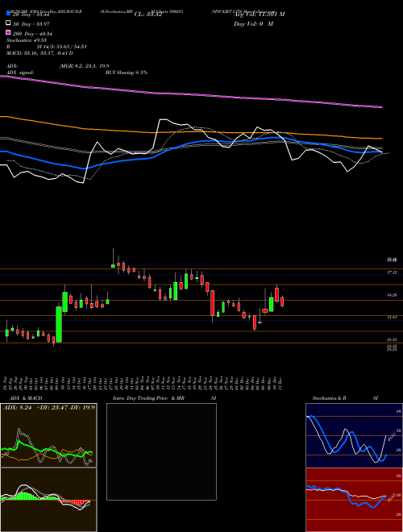The height and width of the screenshot is (532, 403).
Task: Select the '50 Day = 33.97' label
Action: (31, 23)
